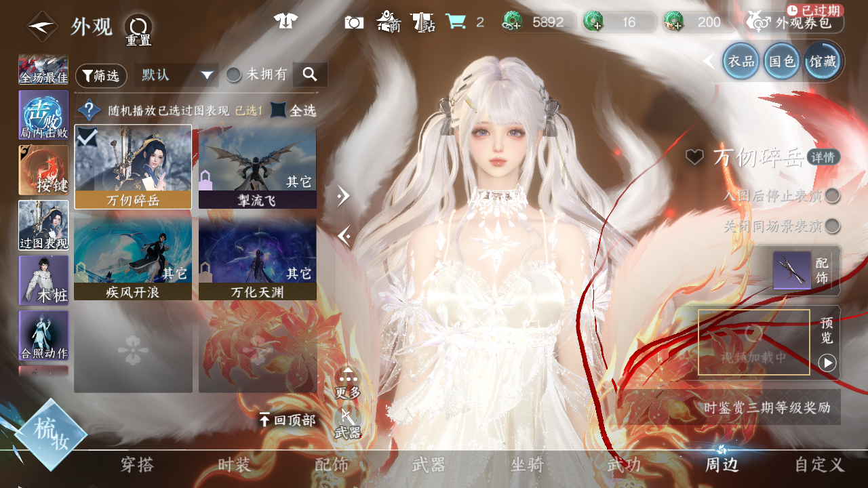This screenshot has height=488, width=868.
Task: Switch to the 坐骑 tab
Action: pos(526,465)
